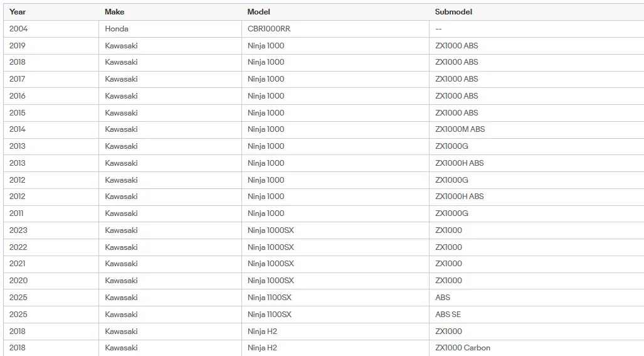
Task: Select Ninja 1000SX in the 2021 row
Action: pyautogui.click(x=271, y=263)
